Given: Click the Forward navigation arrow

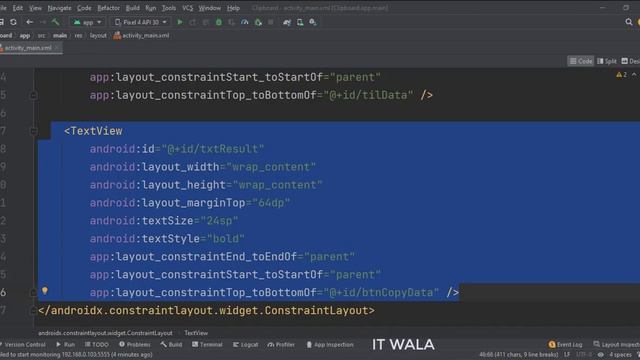Looking at the screenshot, I should point(42,22).
